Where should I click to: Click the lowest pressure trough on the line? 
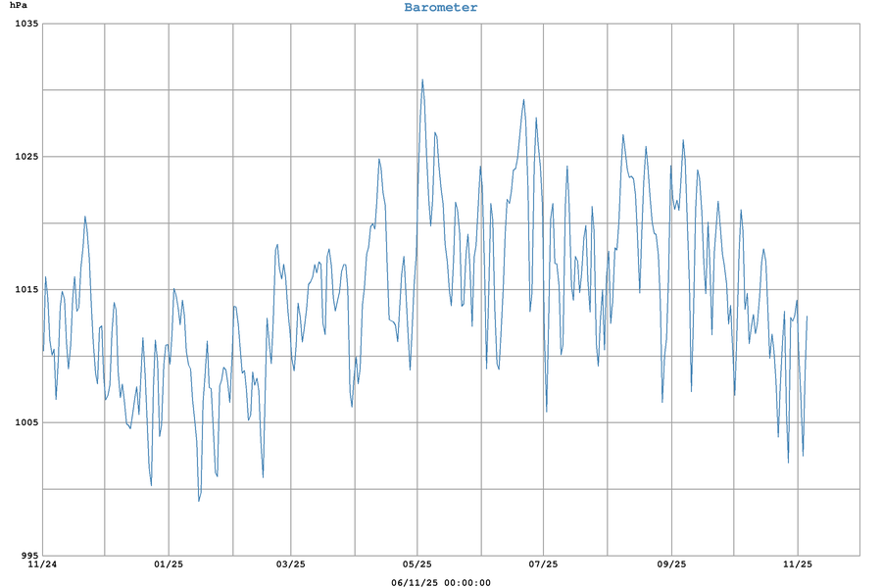pos(199,501)
